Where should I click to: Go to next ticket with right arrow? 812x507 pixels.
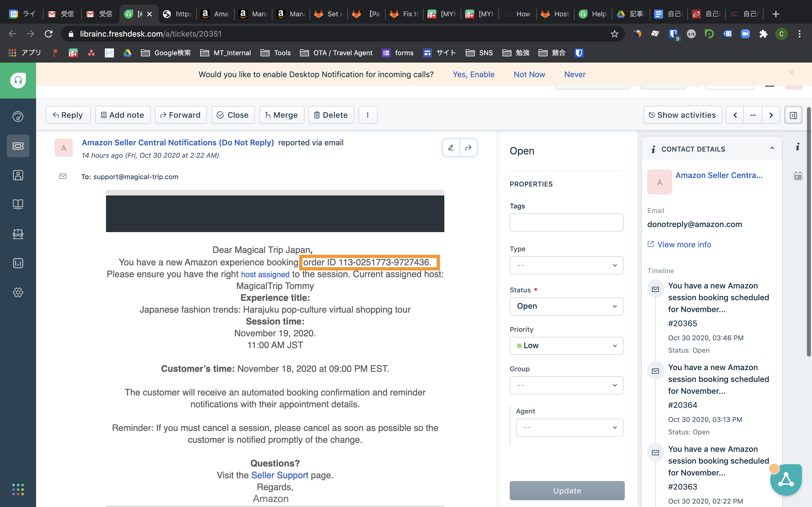coord(771,115)
